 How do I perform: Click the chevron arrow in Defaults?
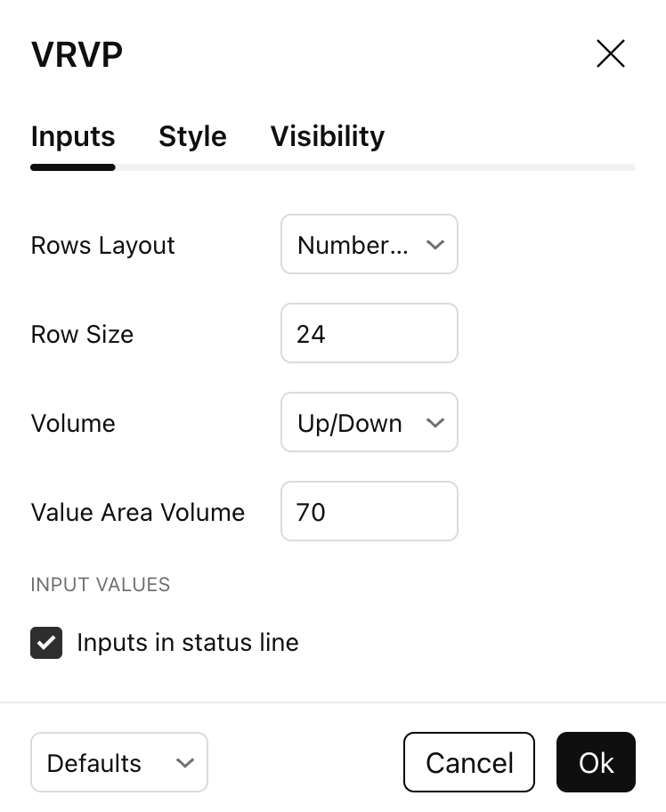pos(185,762)
